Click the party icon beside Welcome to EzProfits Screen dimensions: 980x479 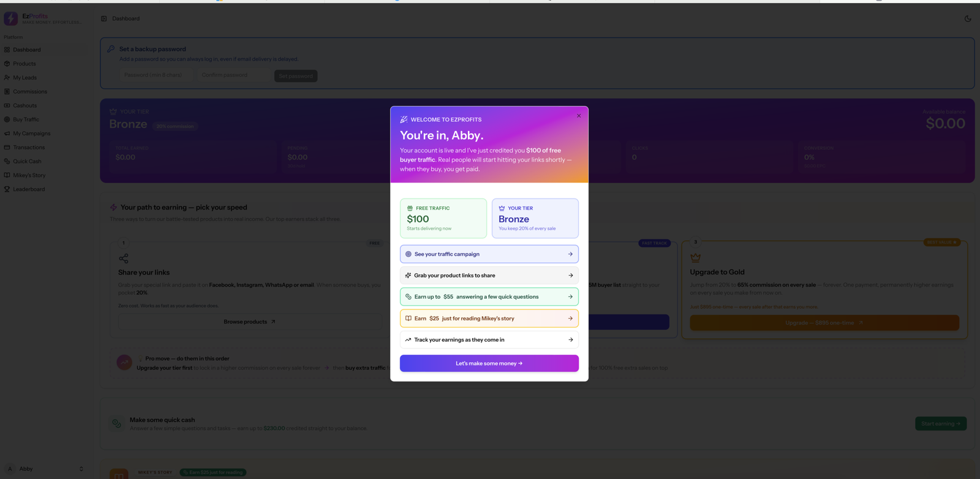[x=404, y=119]
